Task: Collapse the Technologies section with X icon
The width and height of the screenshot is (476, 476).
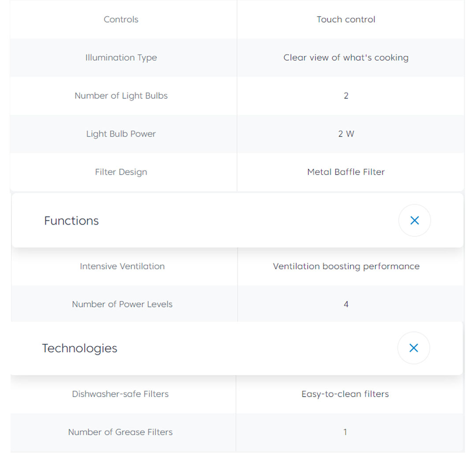Action: point(413,348)
